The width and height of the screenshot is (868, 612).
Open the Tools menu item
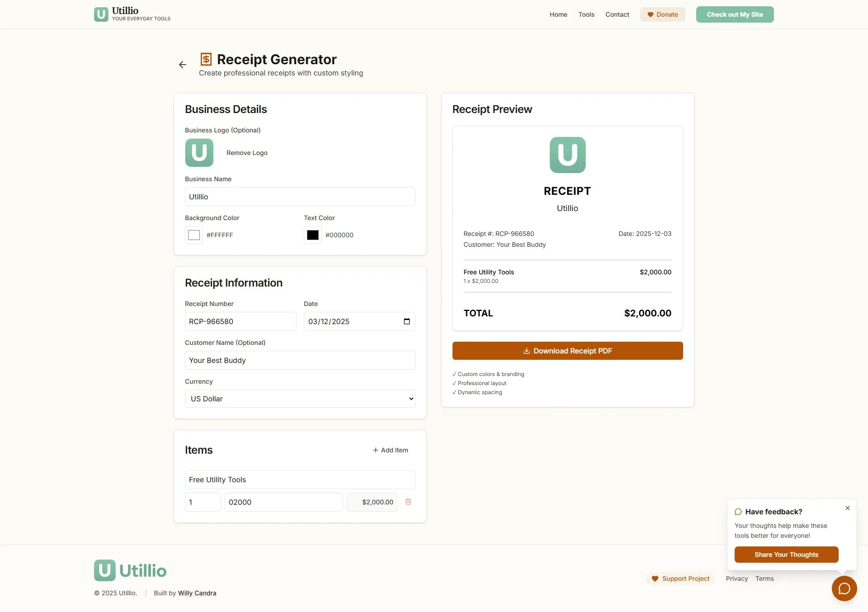(586, 14)
